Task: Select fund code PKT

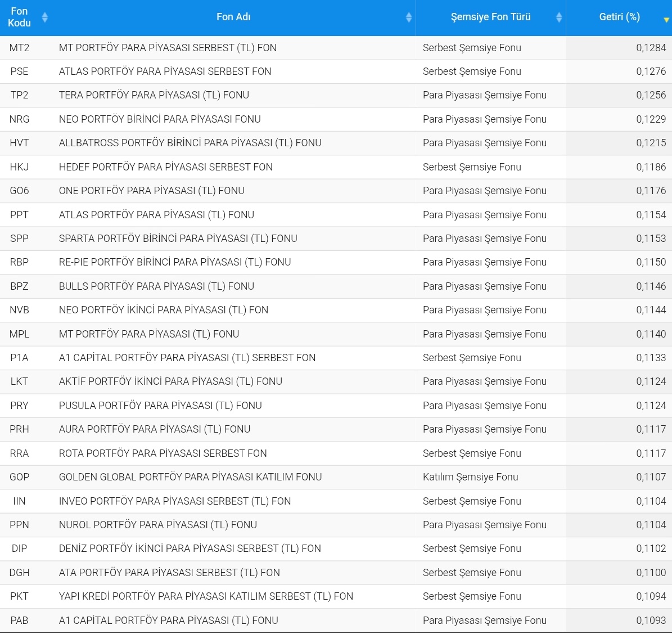Action: [19, 596]
